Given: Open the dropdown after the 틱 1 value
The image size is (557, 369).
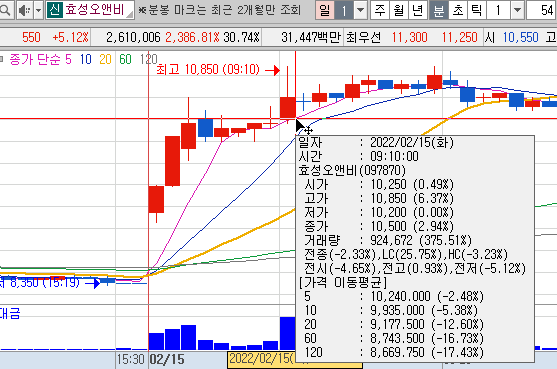Looking at the screenshot, I should (518, 10).
